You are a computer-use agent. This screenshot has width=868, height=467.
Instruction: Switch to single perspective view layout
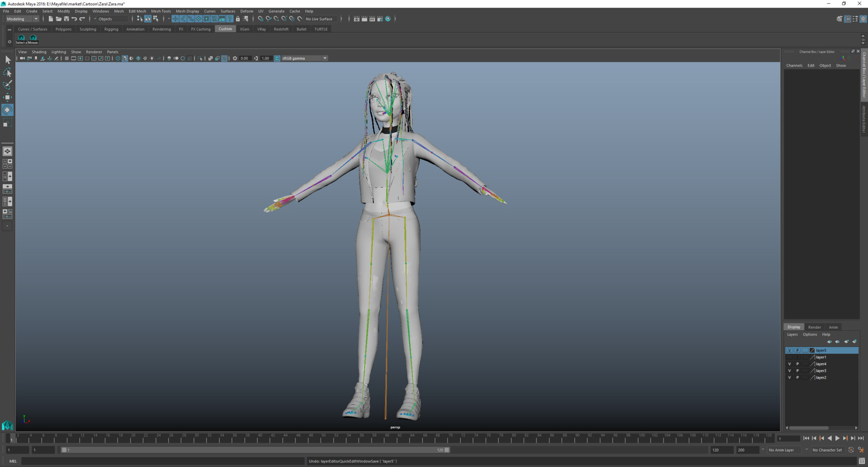coord(7,151)
